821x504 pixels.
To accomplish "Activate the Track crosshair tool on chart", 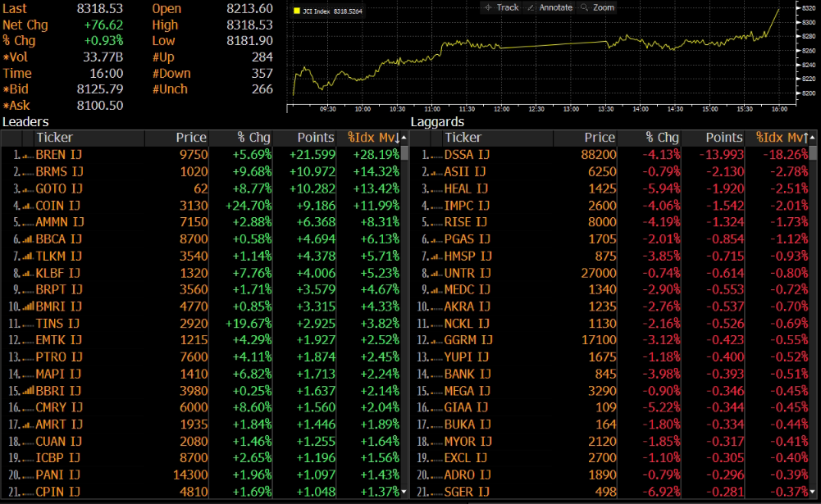I will [501, 7].
